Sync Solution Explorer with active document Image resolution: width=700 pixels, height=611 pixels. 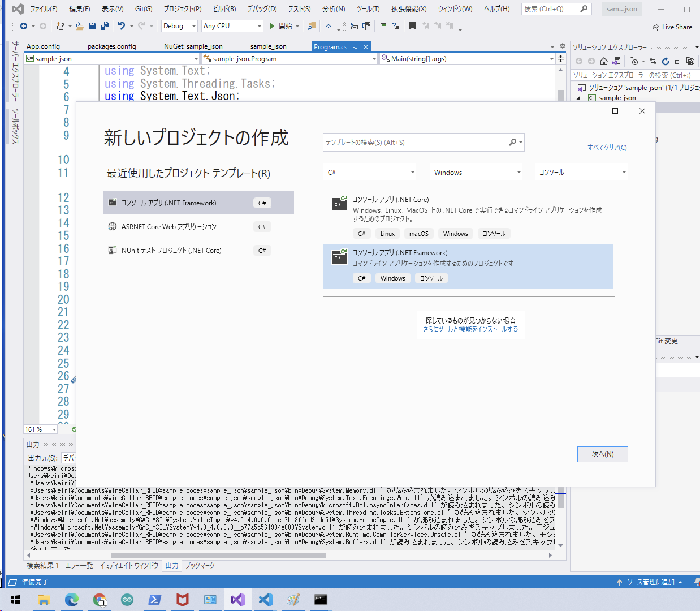653,61
